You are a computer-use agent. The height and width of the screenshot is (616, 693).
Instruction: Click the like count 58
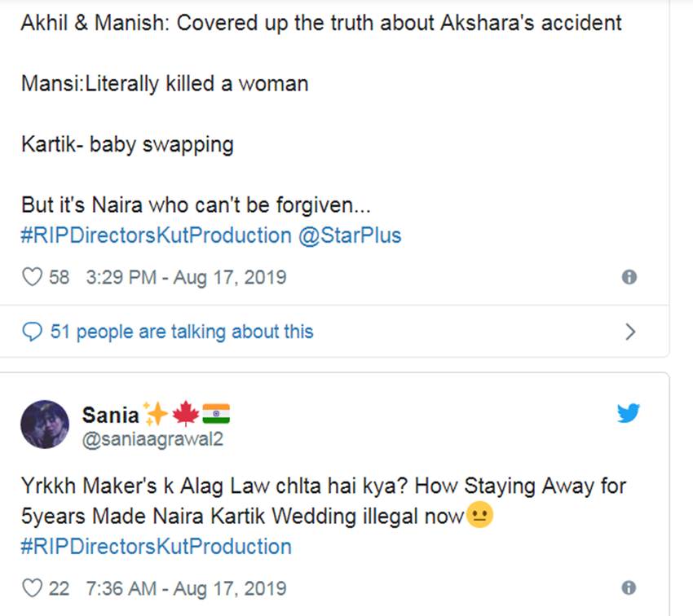(x=59, y=277)
